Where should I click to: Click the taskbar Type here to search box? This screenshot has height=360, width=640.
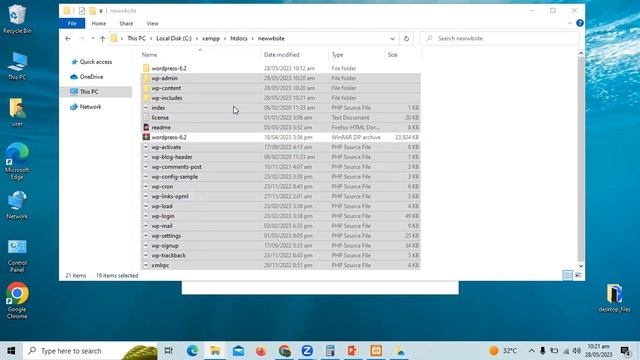(x=90, y=351)
